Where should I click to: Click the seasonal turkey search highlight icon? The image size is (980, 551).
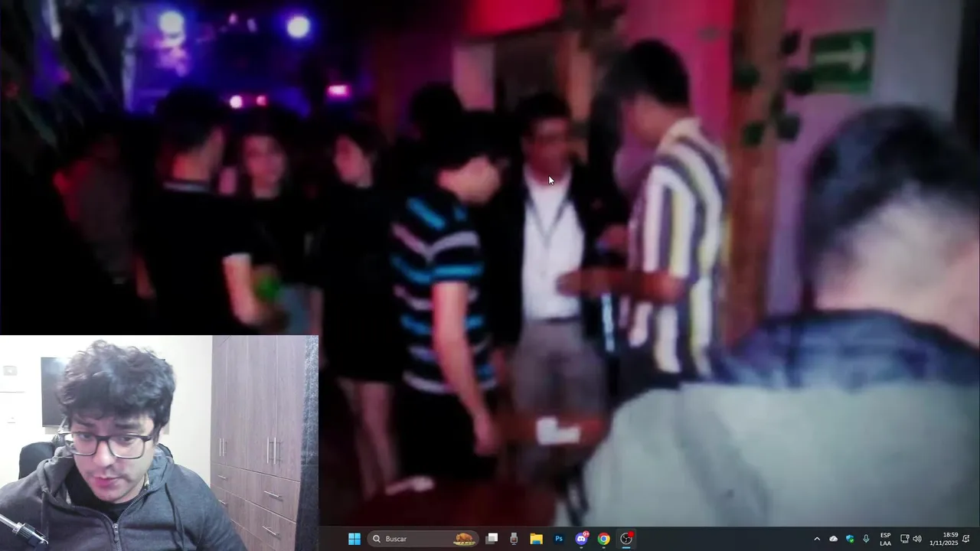(465, 539)
